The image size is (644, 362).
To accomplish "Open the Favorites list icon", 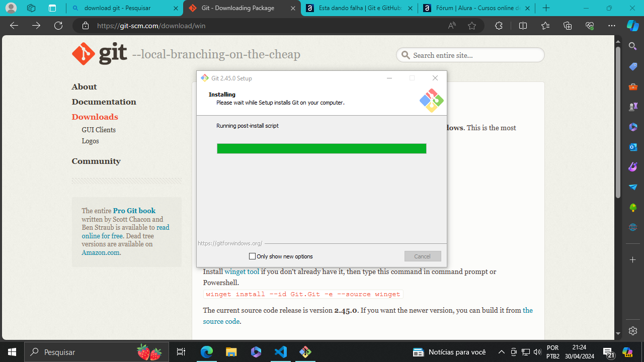I will click(x=545, y=26).
